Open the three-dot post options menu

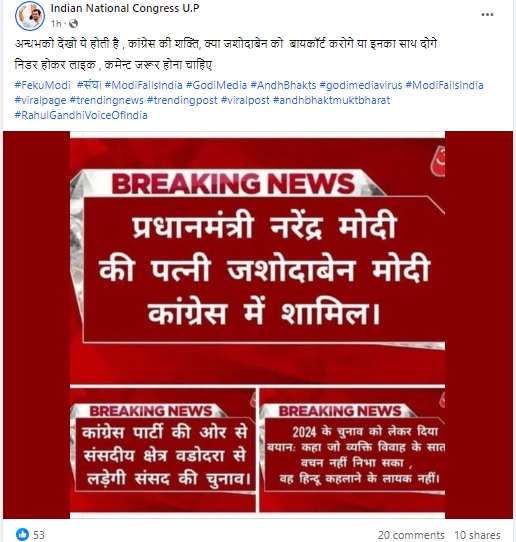click(x=487, y=15)
